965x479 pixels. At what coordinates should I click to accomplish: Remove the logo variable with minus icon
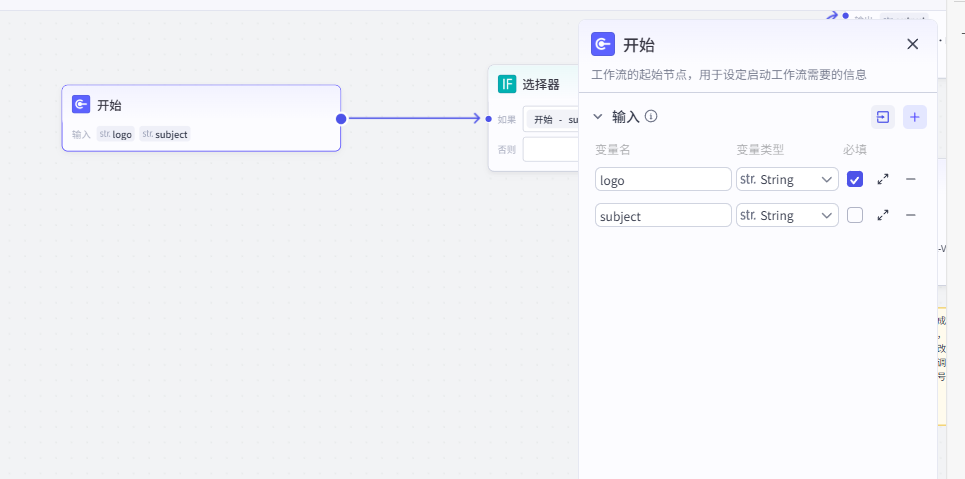pos(910,179)
